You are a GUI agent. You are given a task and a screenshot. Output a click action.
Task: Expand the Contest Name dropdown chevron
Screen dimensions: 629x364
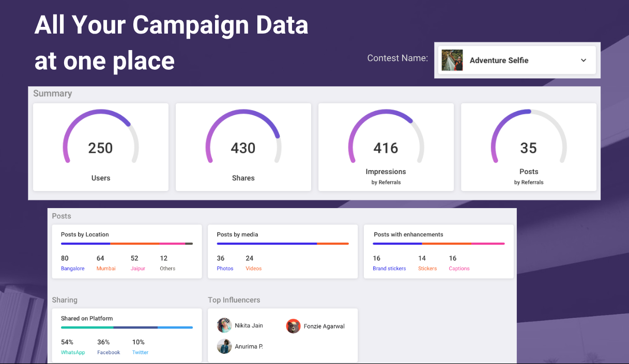pos(584,60)
